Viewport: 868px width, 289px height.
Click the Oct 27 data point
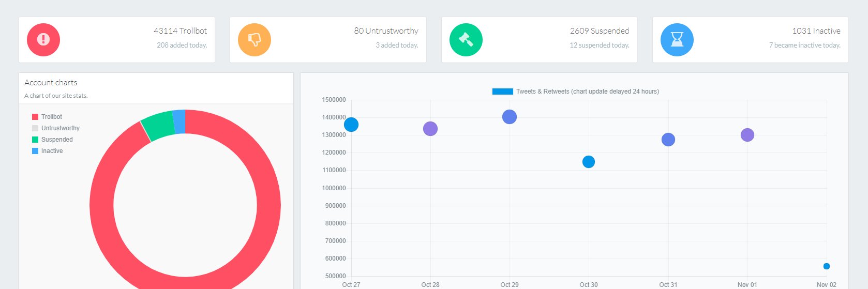pyautogui.click(x=351, y=125)
